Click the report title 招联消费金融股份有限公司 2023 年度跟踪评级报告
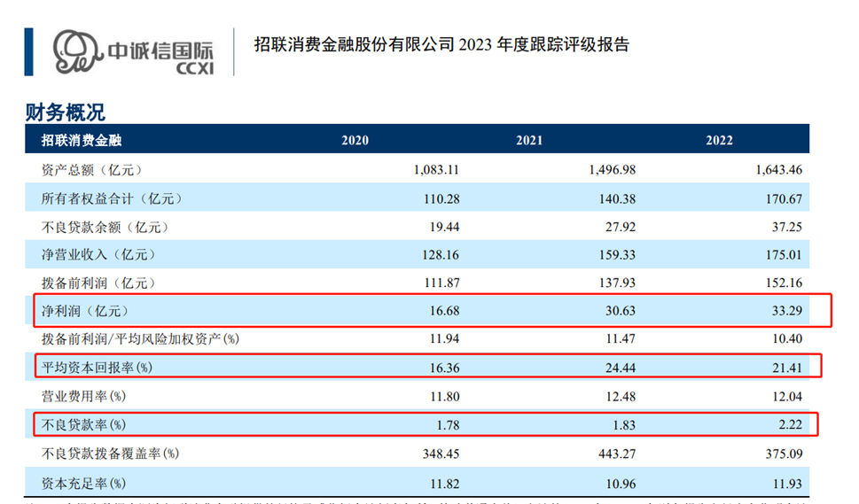859x504 pixels. coord(441,44)
